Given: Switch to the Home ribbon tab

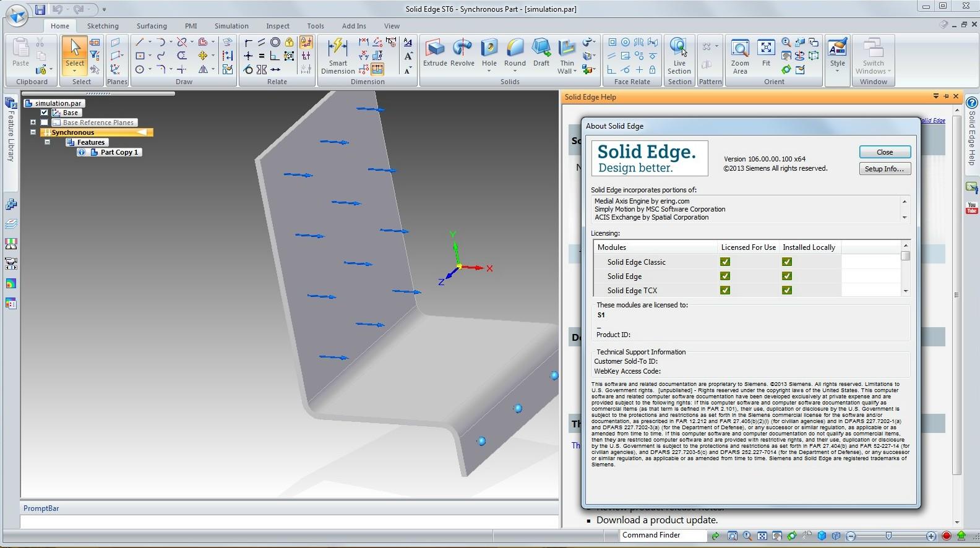Looking at the screenshot, I should click(x=60, y=26).
